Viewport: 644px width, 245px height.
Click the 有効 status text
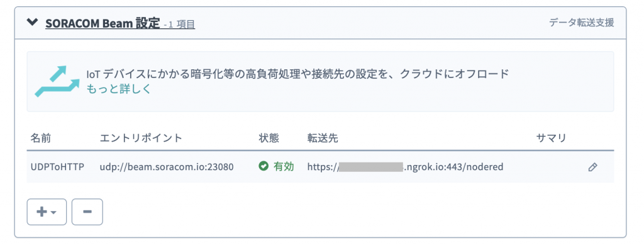click(x=284, y=166)
